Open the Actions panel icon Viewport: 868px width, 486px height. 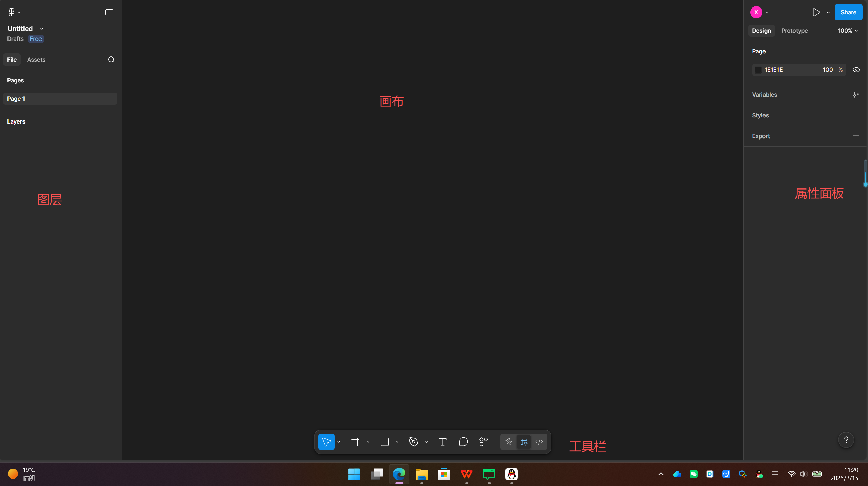click(x=483, y=441)
